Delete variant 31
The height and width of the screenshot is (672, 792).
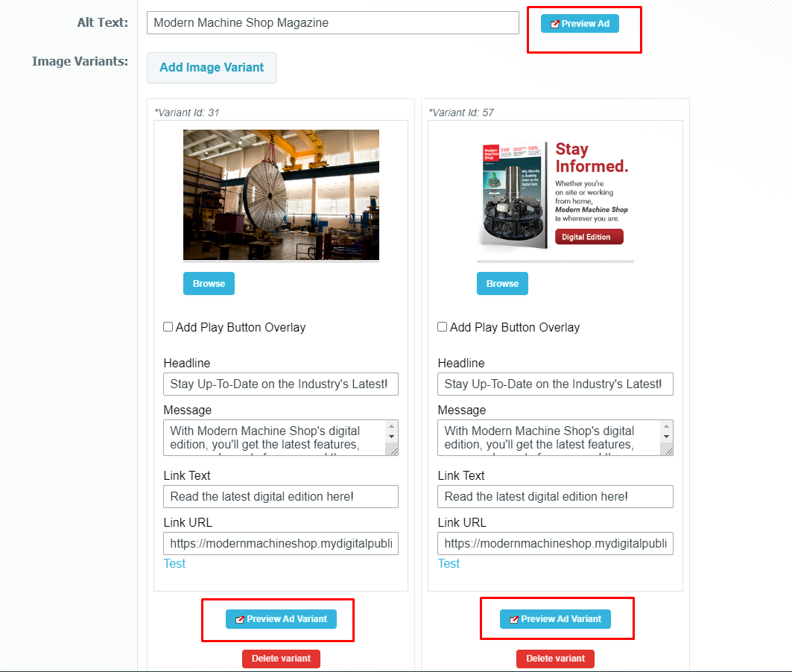click(x=281, y=659)
